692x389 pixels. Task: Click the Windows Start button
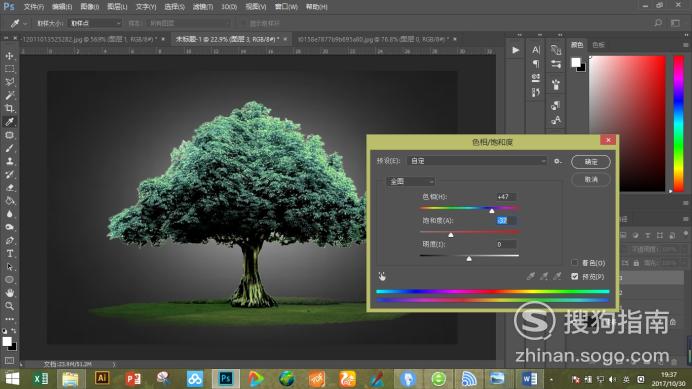(x=12, y=379)
